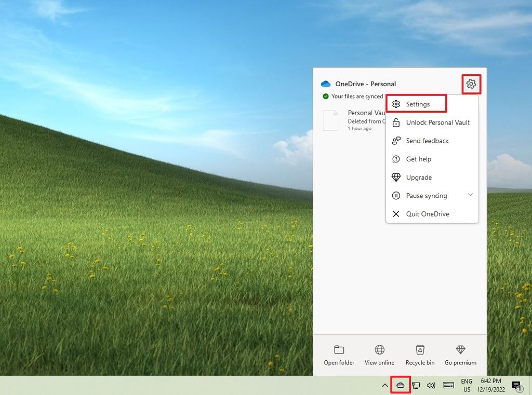
Task: Select the Open folder icon
Action: coord(339,350)
